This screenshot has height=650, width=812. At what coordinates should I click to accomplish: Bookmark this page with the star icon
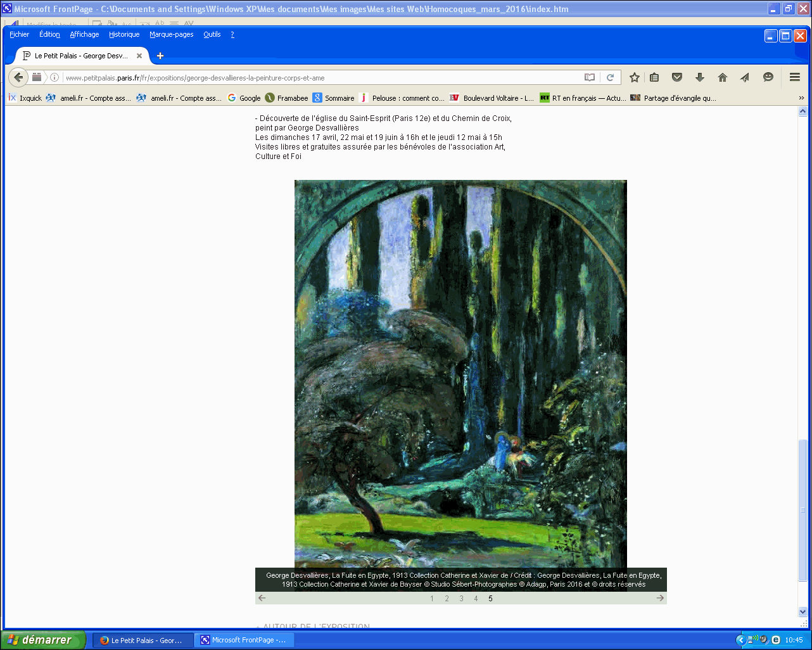coord(635,77)
